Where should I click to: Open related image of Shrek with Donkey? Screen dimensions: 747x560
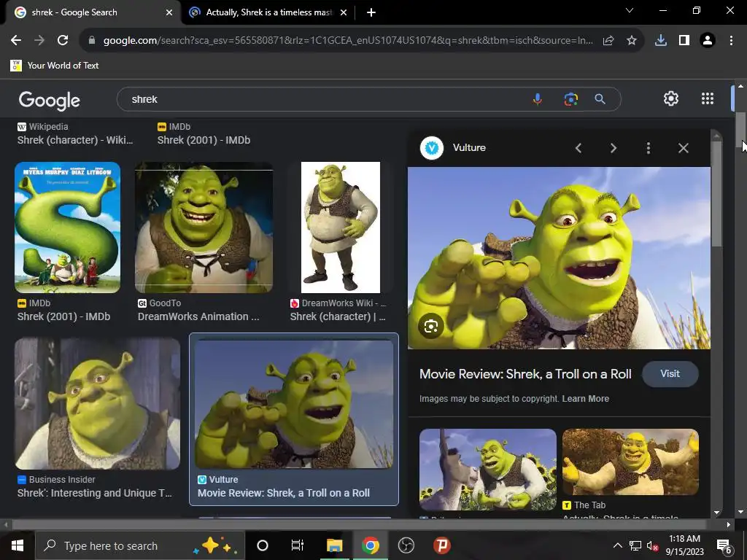pos(487,469)
